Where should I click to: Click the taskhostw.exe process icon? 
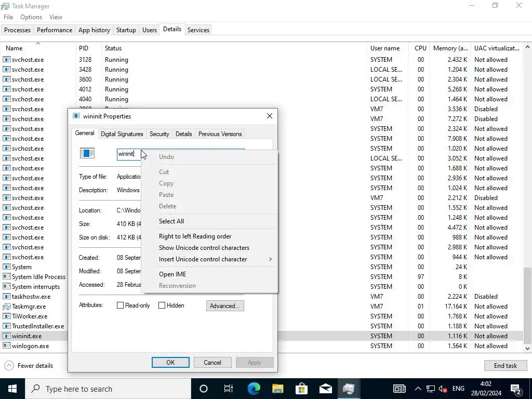coord(6,297)
